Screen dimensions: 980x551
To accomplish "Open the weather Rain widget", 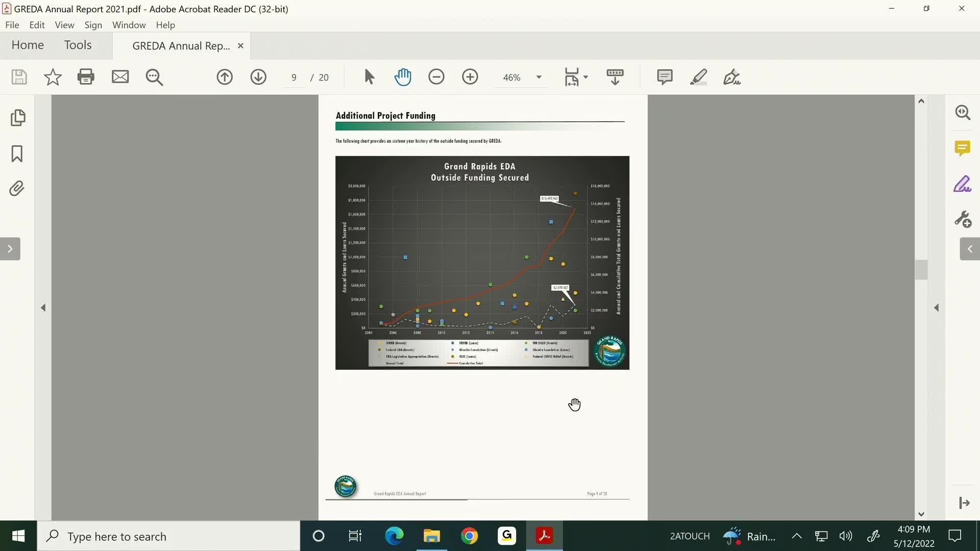I will click(x=749, y=536).
